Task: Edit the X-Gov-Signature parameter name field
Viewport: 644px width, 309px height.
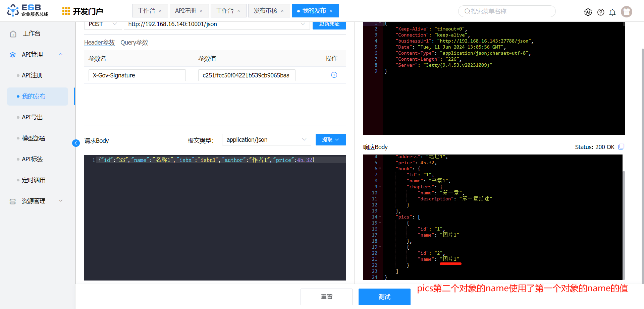Action: [137, 75]
